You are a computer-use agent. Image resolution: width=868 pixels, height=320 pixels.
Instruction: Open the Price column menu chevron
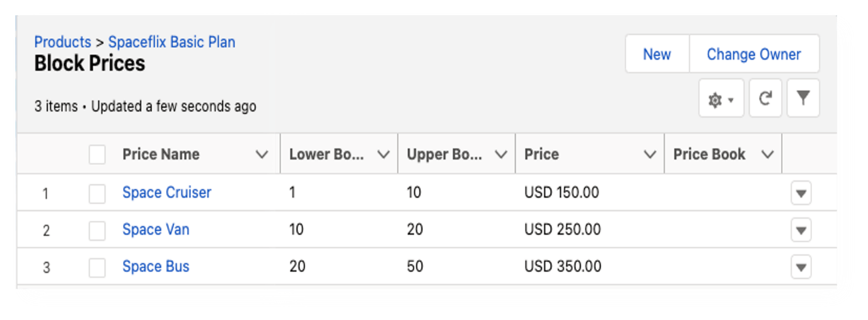coord(649,154)
